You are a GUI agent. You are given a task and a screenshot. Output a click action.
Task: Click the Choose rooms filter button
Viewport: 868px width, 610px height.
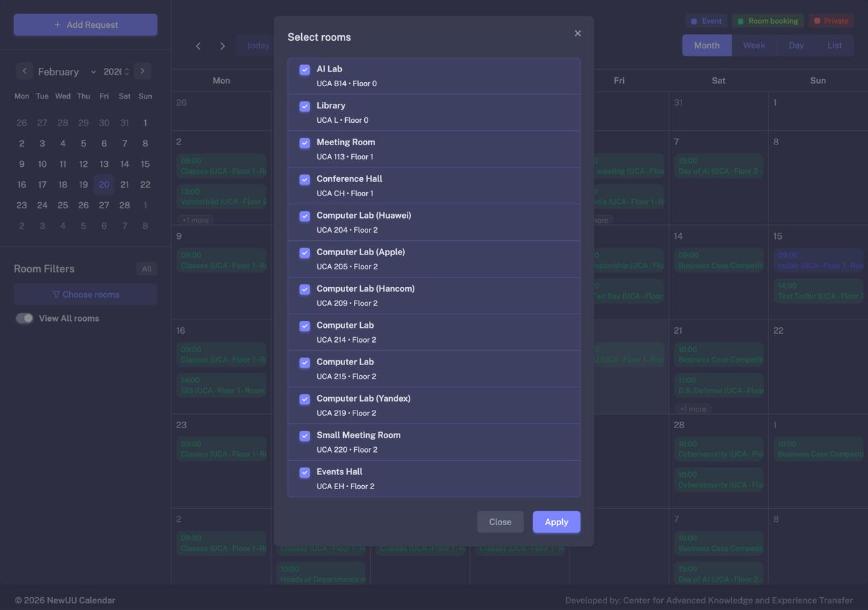[x=85, y=294]
